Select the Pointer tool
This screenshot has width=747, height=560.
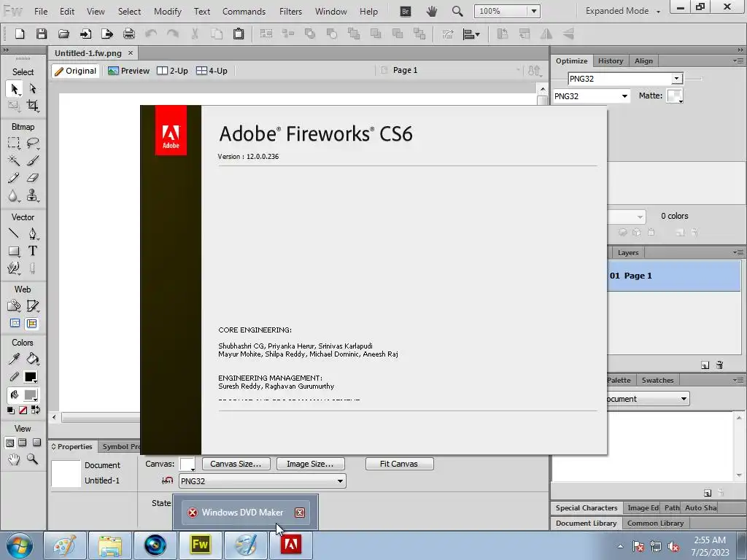(14, 89)
